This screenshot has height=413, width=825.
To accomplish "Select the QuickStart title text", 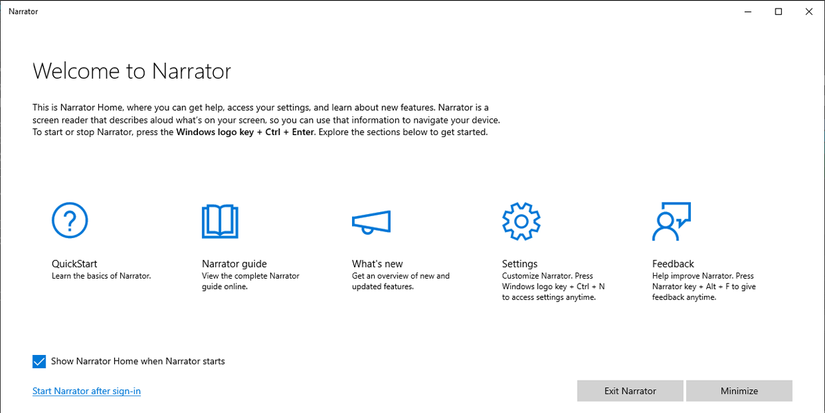I will (x=74, y=264).
